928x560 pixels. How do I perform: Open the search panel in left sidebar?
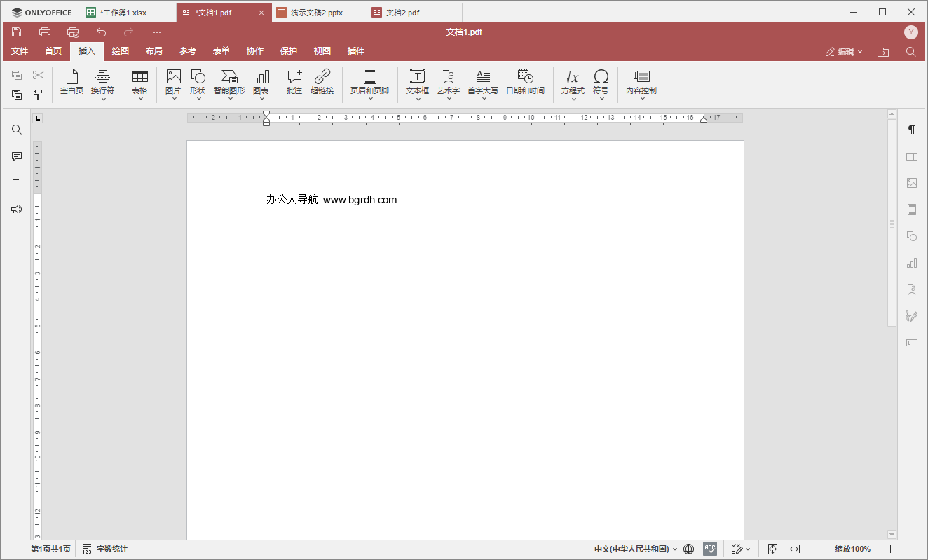point(17,130)
